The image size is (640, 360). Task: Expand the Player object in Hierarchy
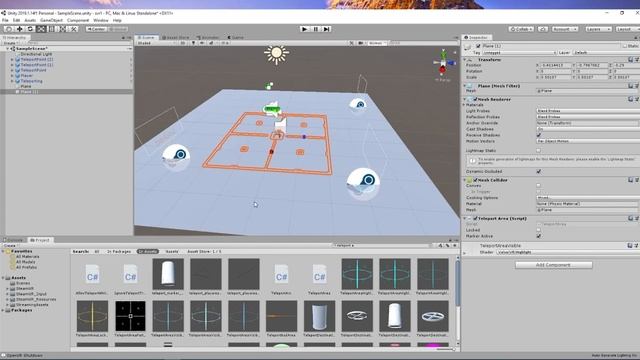tap(12, 76)
